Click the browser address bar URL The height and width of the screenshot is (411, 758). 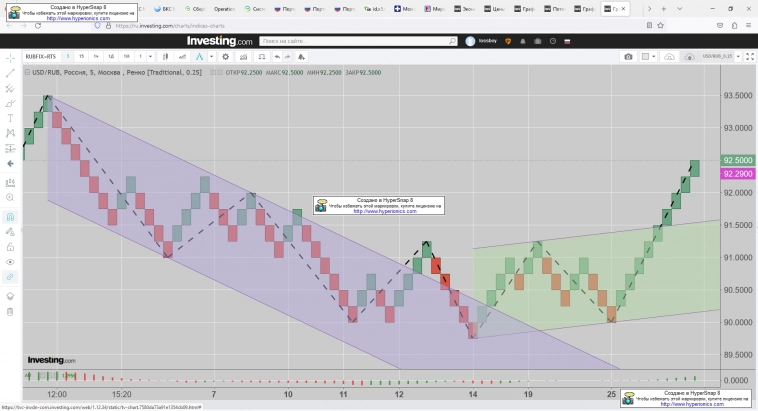170,26
